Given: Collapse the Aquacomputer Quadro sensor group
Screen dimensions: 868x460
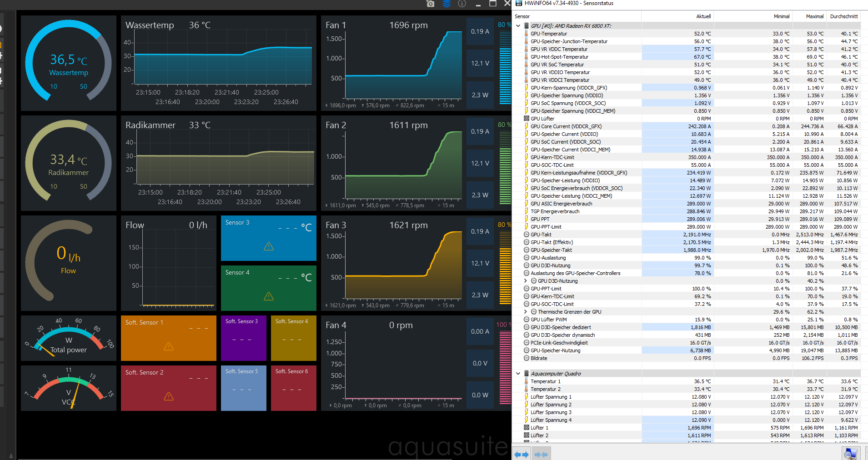Looking at the screenshot, I should pyautogui.click(x=518, y=374).
